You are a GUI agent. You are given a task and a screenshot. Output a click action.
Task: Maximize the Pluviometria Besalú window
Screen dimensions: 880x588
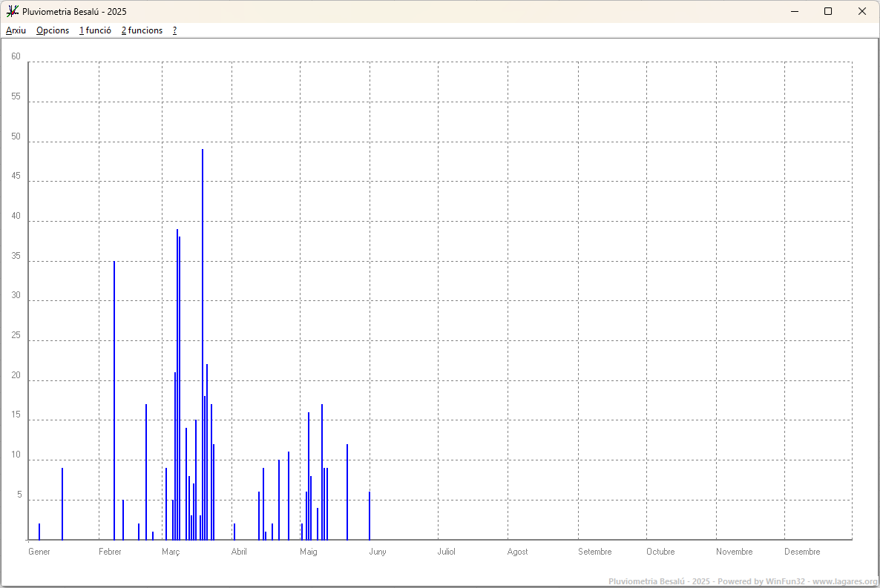(x=828, y=11)
